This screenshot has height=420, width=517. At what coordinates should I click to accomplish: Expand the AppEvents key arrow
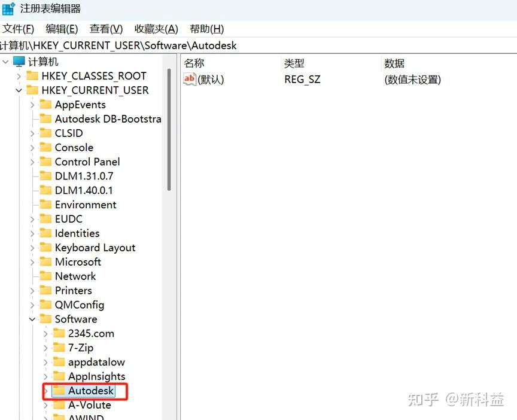32,105
